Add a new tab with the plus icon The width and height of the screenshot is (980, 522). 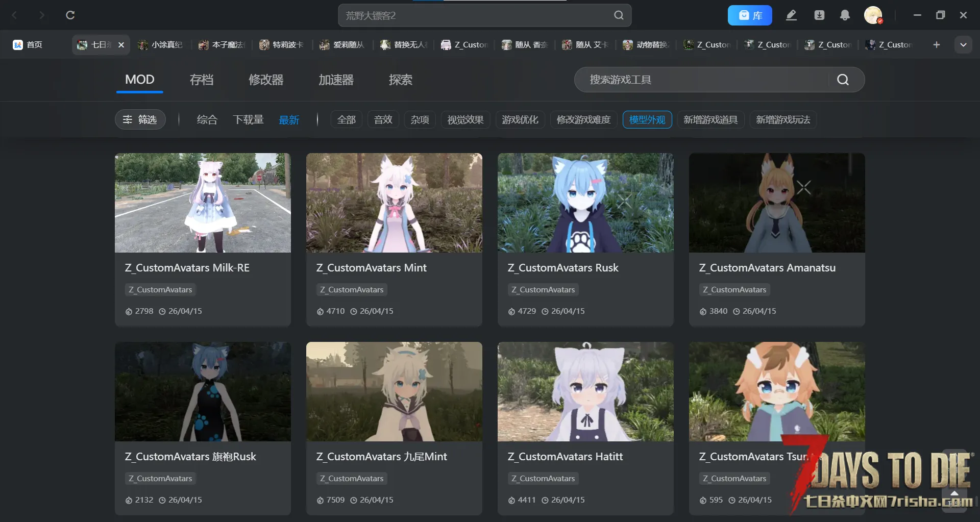(x=937, y=45)
